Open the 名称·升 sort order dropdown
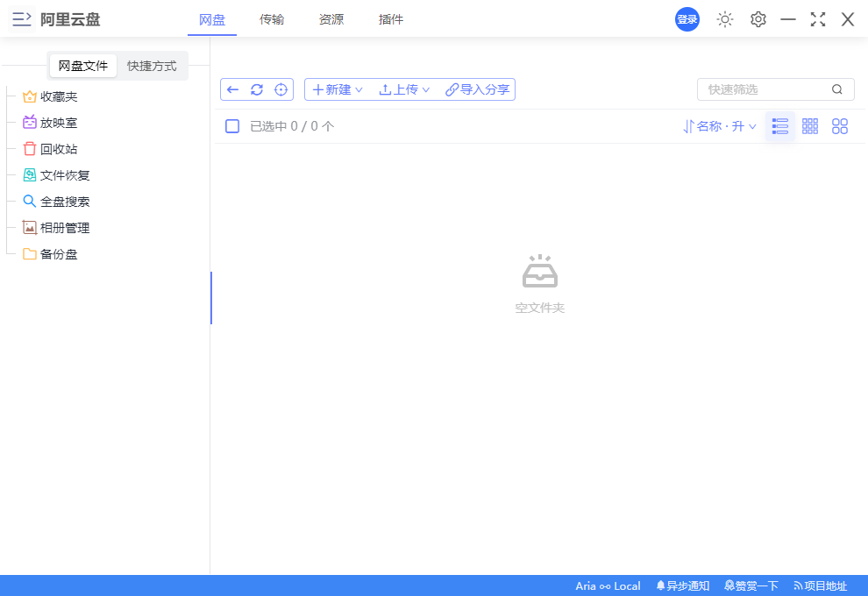Image resolution: width=868 pixels, height=596 pixels. (720, 126)
